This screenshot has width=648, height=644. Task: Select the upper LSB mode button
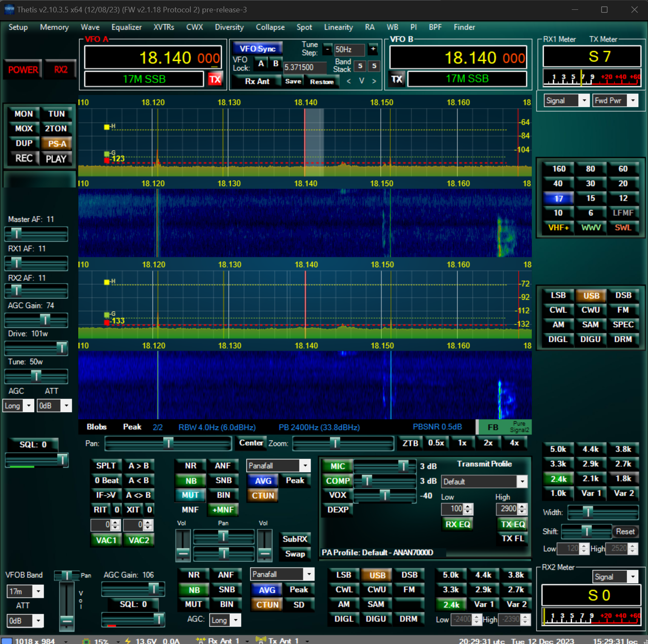(558, 295)
